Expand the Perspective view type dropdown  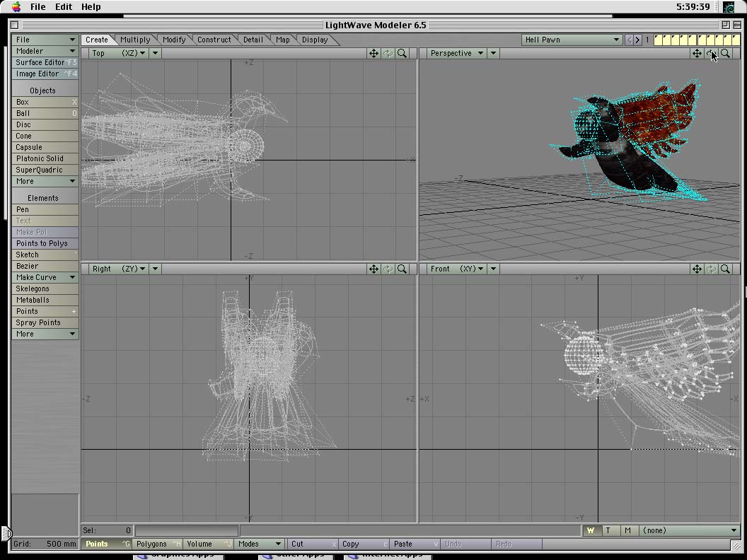(457, 53)
